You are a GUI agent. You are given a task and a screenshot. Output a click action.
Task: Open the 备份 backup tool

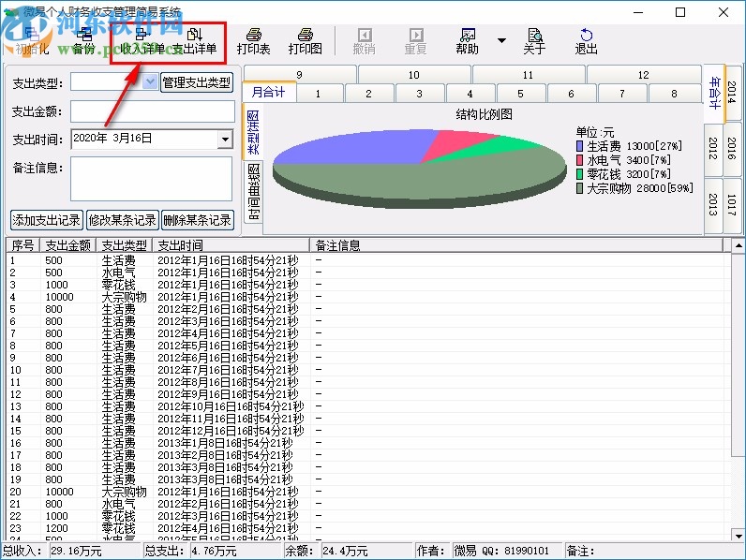pyautogui.click(x=84, y=41)
